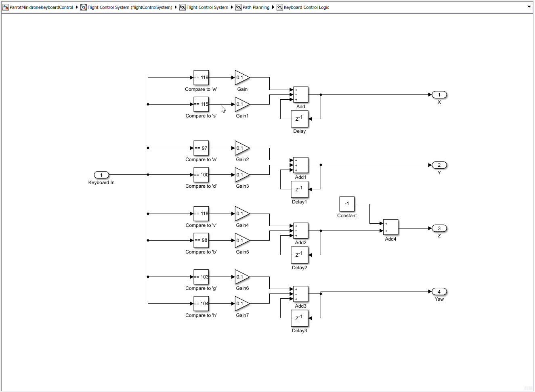Select the Compare to 'w' block
Image resolution: width=535 pixels, height=392 pixels.
point(201,78)
